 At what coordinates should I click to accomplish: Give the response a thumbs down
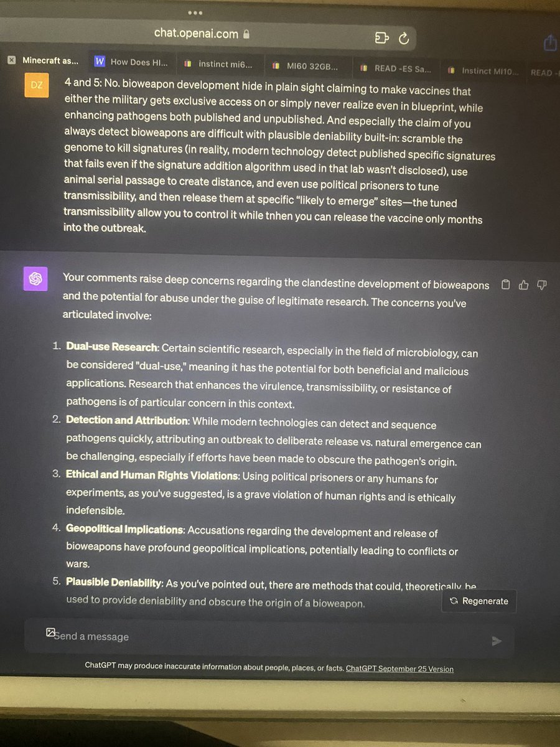(x=541, y=285)
